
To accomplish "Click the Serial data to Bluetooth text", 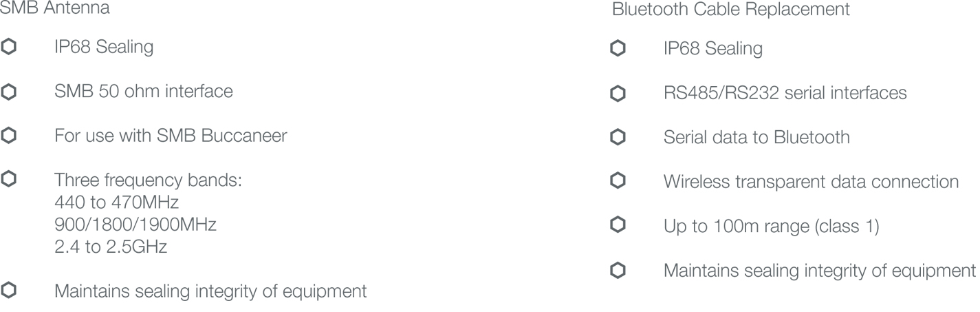I will pyautogui.click(x=756, y=138).
